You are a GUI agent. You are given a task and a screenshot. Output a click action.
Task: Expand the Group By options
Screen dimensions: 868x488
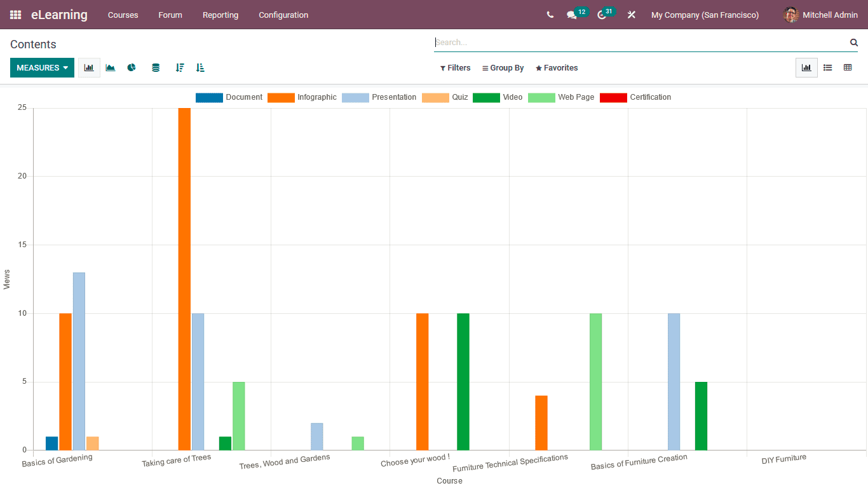[503, 67]
